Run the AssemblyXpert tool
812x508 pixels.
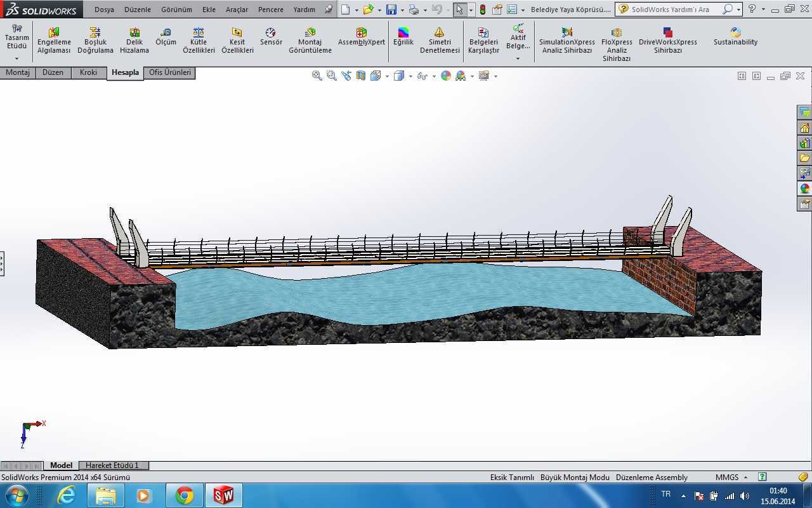click(x=362, y=37)
